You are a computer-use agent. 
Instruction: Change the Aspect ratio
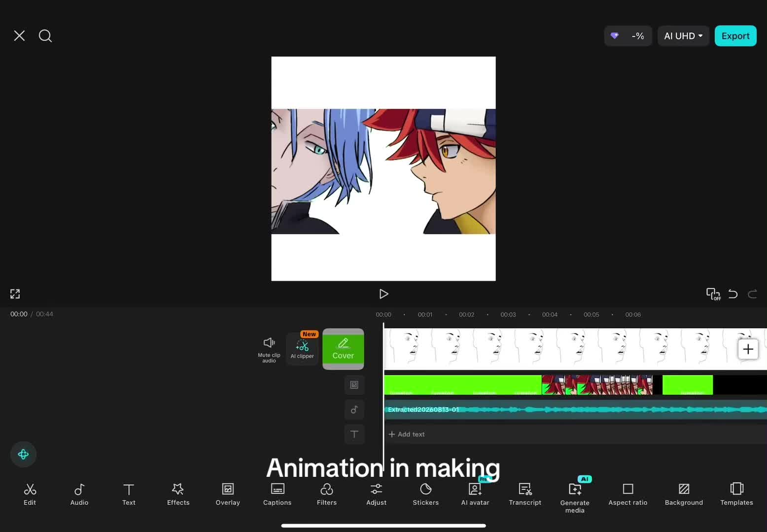pyautogui.click(x=628, y=495)
